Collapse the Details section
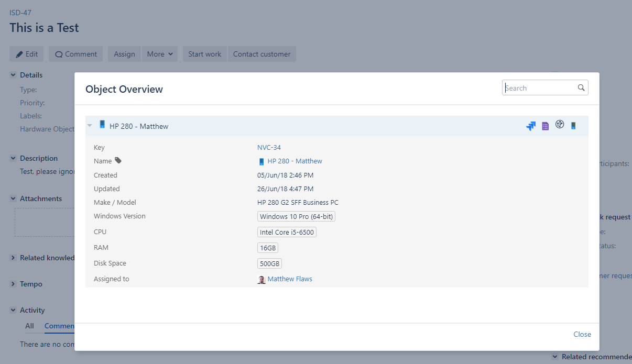 pyautogui.click(x=13, y=75)
